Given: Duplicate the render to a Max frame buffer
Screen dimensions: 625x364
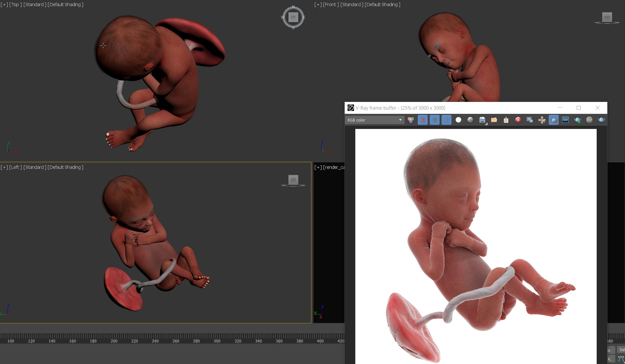Looking at the screenshot, I should pos(530,120).
